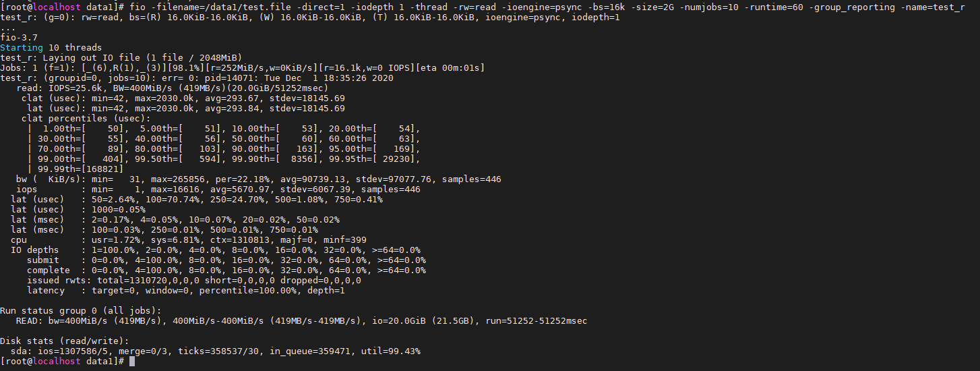This screenshot has width=980, height=371.
Task: Click the 'sda:' device label
Action: tap(22, 351)
